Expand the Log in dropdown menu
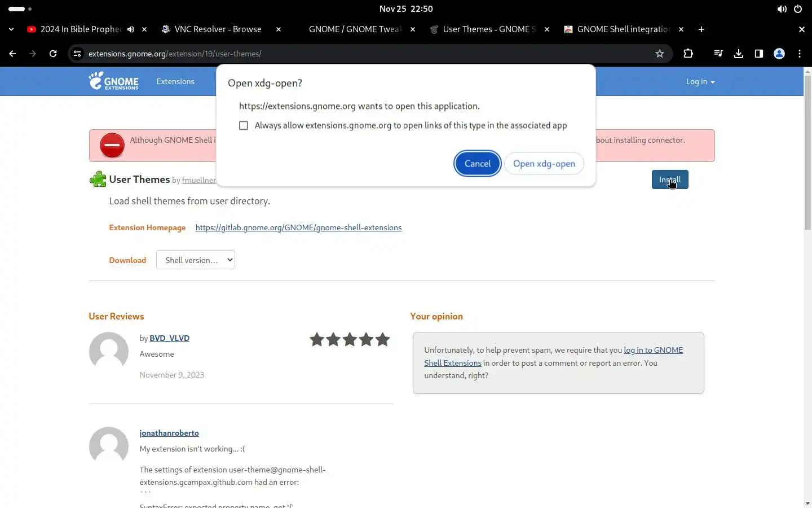Screen dimensions: 812x508 [x=700, y=82]
